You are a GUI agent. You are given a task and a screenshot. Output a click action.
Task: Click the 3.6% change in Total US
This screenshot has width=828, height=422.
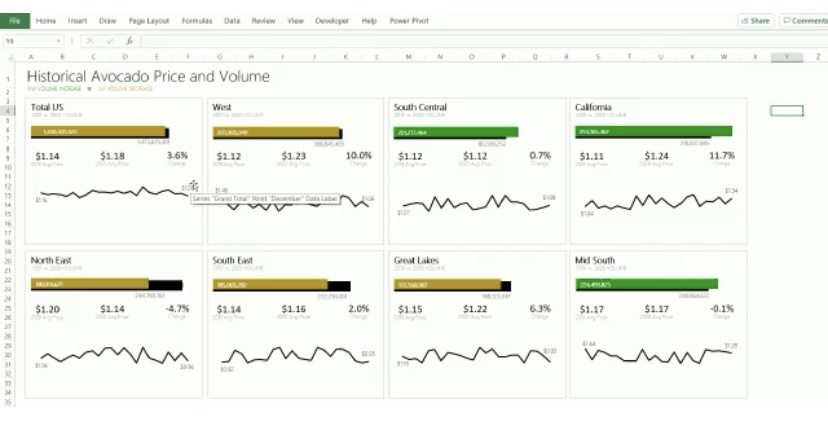177,156
